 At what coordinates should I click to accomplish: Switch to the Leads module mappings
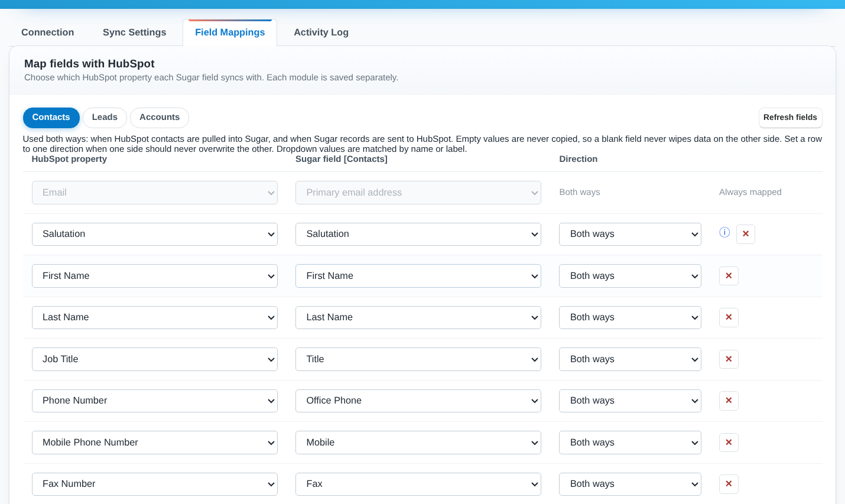(x=105, y=118)
